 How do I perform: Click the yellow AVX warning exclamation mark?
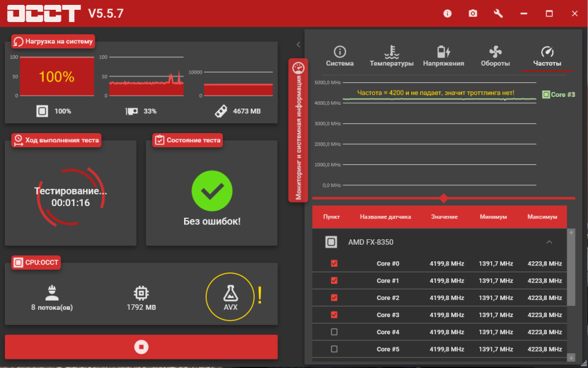click(260, 295)
